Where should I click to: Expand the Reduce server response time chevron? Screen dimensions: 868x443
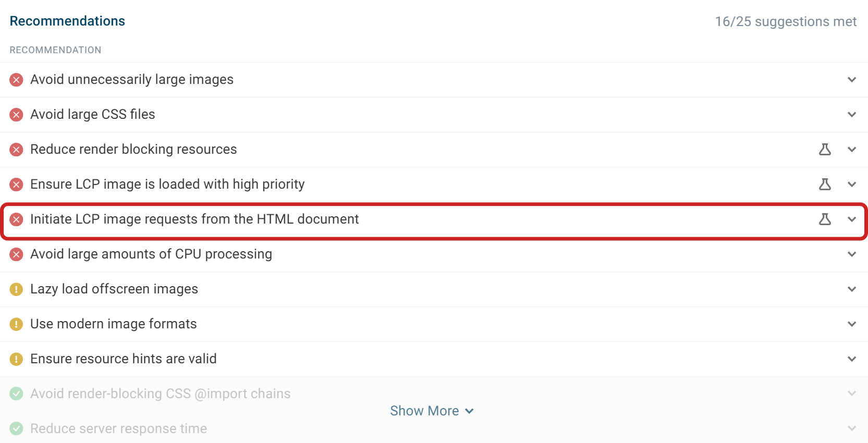tap(852, 428)
